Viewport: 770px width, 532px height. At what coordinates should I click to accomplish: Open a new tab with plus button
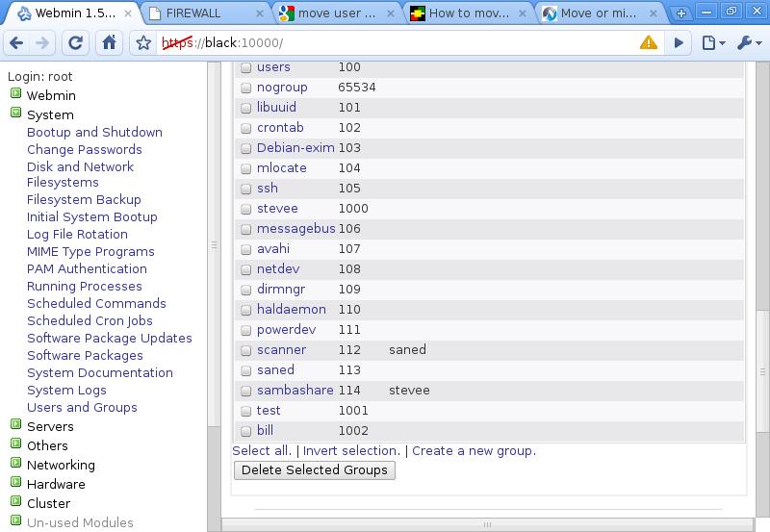pos(681,13)
